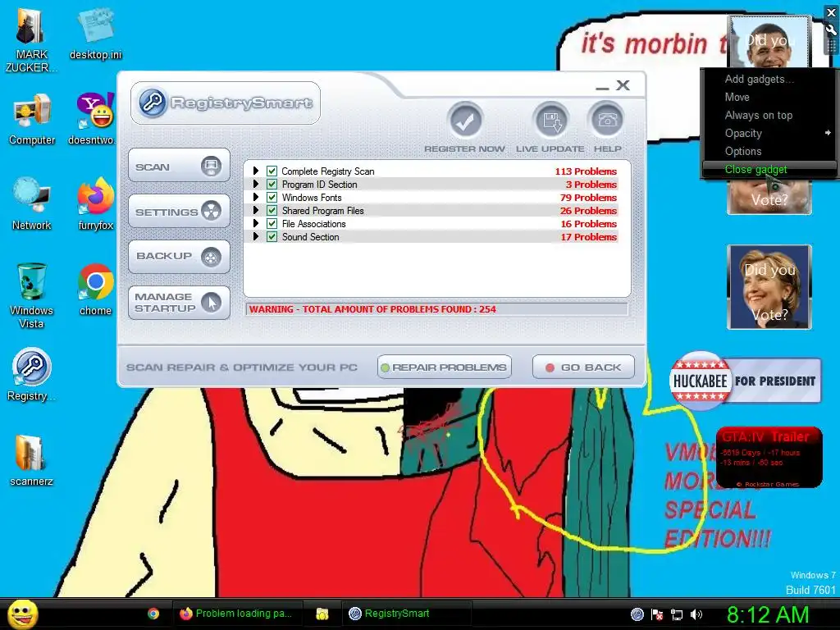Click the 26 Problems result text
This screenshot has height=630, width=840.
588,211
